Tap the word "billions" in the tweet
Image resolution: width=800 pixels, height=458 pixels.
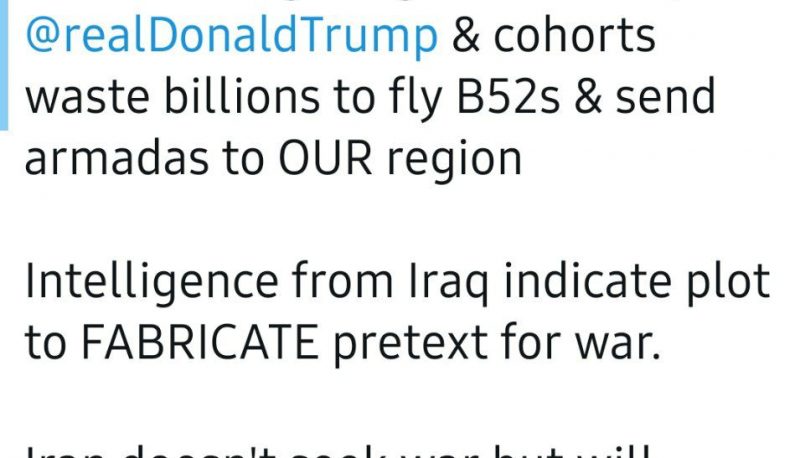tap(242, 97)
